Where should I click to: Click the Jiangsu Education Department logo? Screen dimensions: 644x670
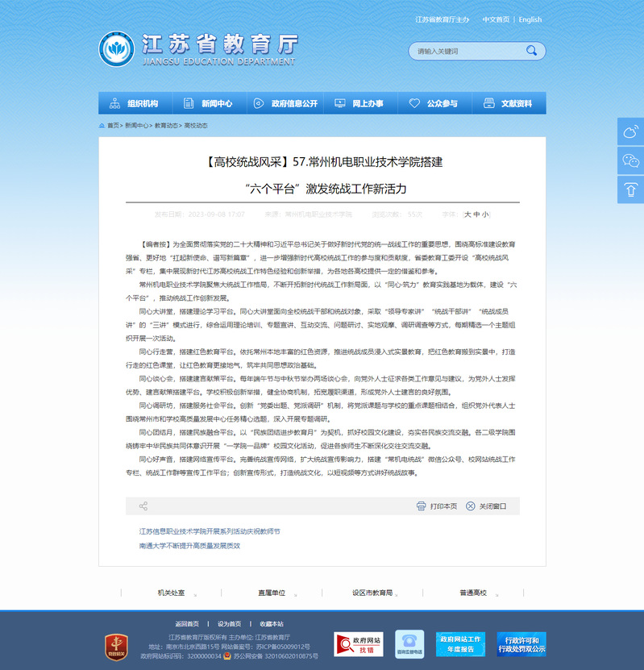(116, 49)
